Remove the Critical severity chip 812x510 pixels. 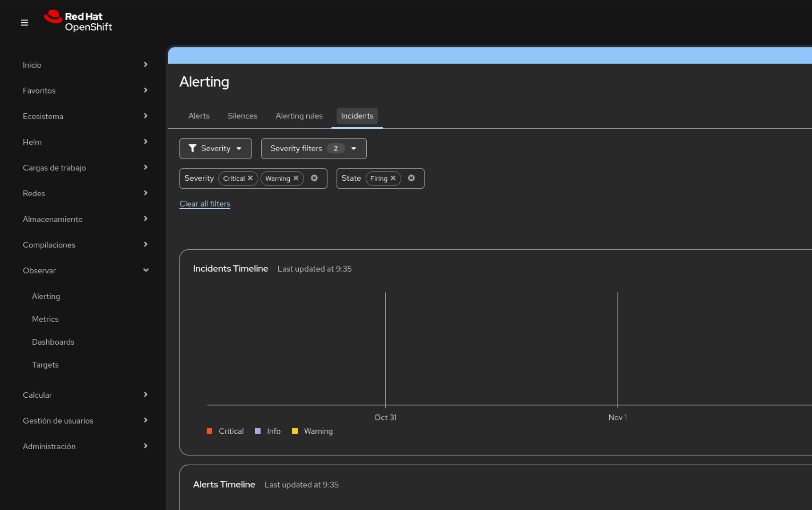click(x=250, y=178)
